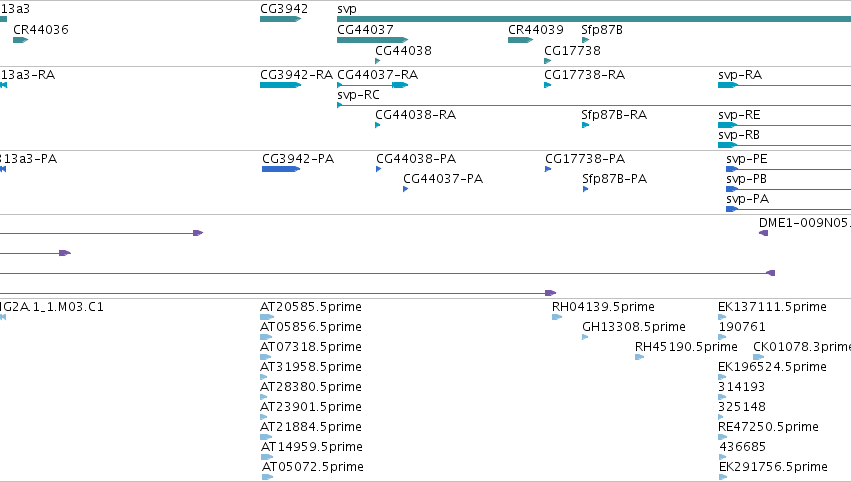Screen dimensions: 851x482
Task: Click the svp-PE protein feature
Action: [x=789, y=169]
